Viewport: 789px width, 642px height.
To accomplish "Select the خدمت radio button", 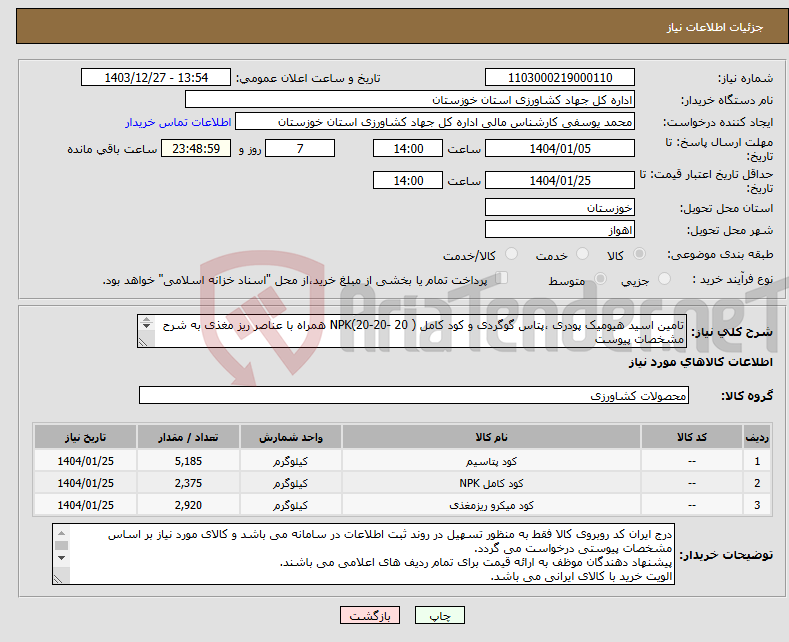I will coord(582,254).
